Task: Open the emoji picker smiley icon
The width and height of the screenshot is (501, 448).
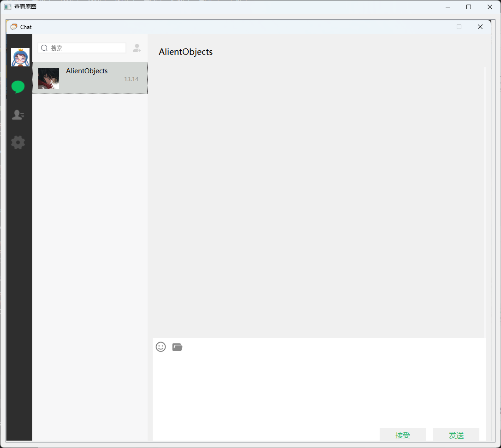Action: [x=161, y=347]
